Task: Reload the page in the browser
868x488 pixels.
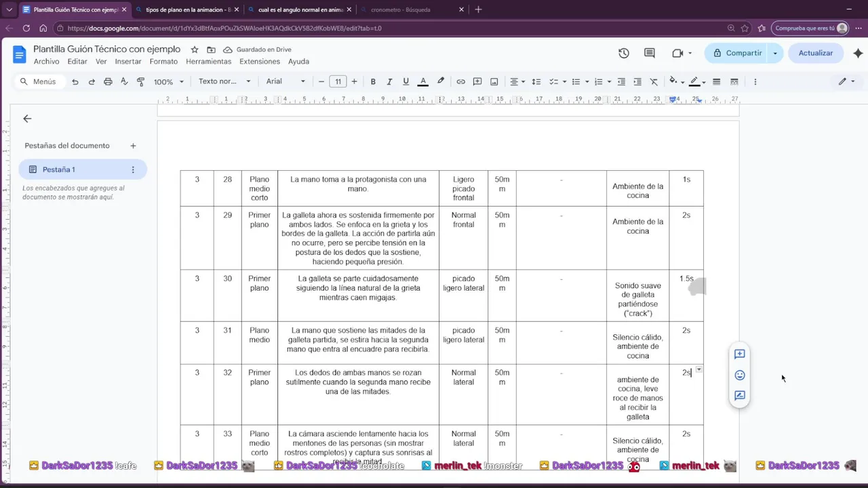Action: (x=26, y=28)
